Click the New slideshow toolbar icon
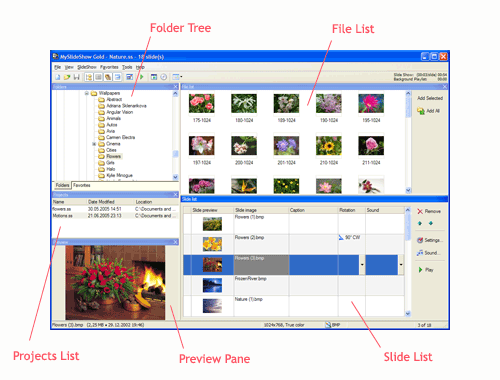 point(58,77)
